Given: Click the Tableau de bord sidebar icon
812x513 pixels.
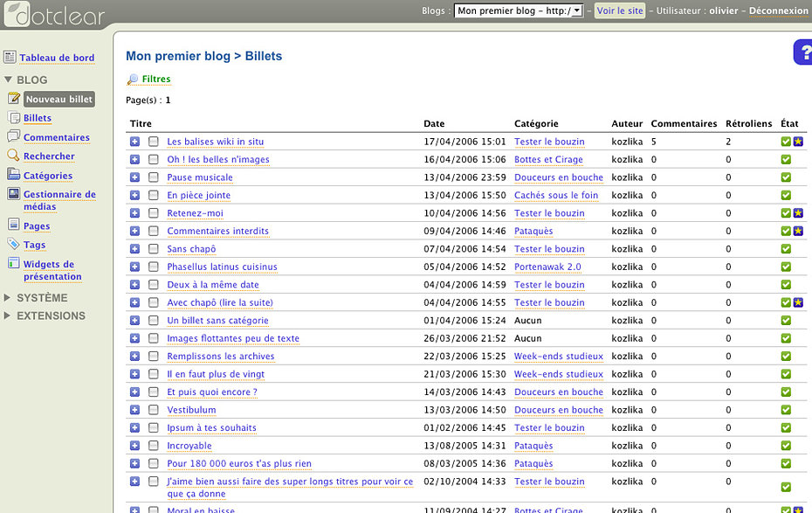Looking at the screenshot, I should [x=10, y=58].
